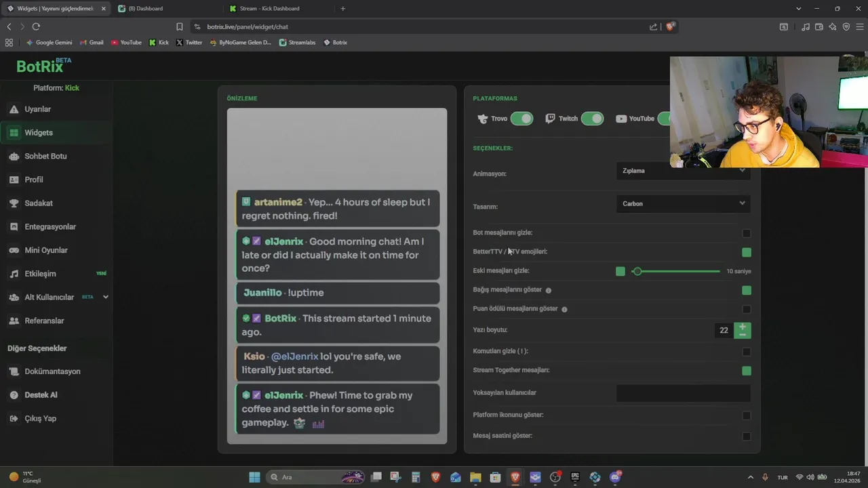Reload the page

click(36, 26)
